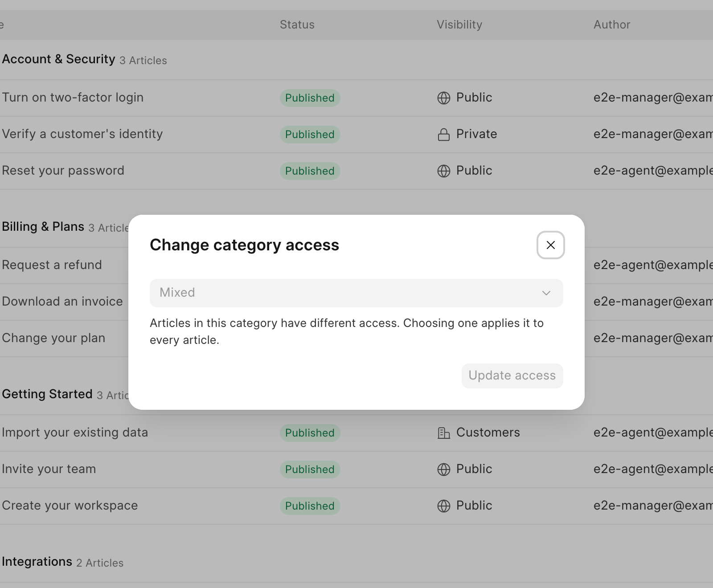Image resolution: width=713 pixels, height=588 pixels.
Task: Click the Integrations category heading
Action: click(37, 562)
